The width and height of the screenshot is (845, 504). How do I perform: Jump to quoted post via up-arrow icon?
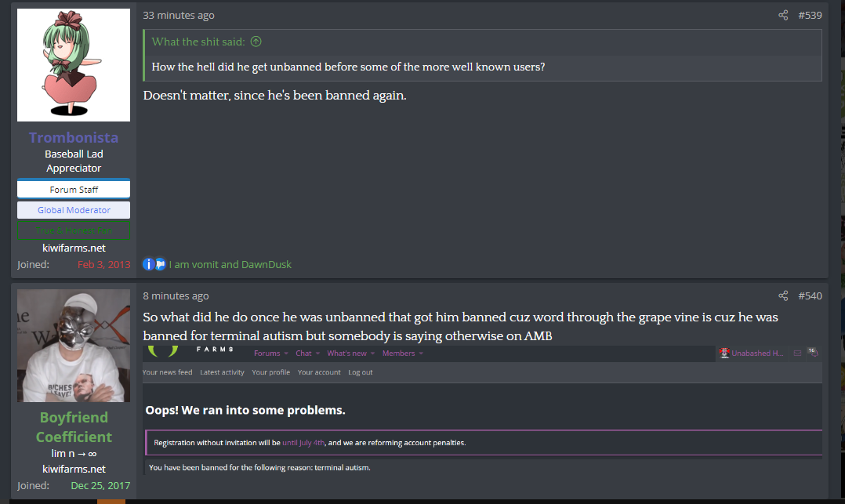pyautogui.click(x=256, y=42)
